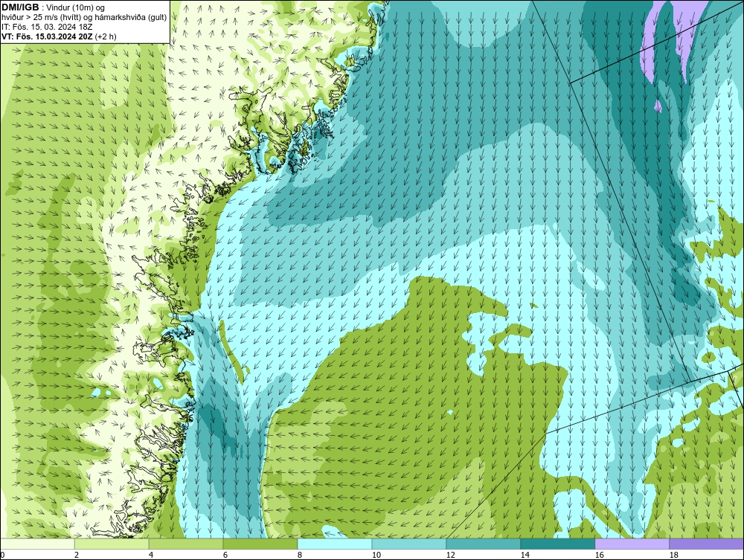The height and width of the screenshot is (560, 744).
Task: Click the DMI/IGB title text
Action: coord(20,7)
